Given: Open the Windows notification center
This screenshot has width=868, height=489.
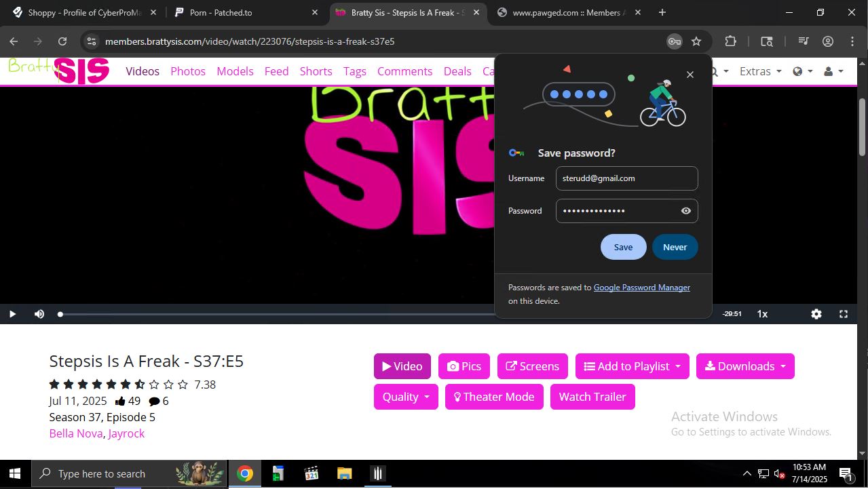Looking at the screenshot, I should point(846,473).
